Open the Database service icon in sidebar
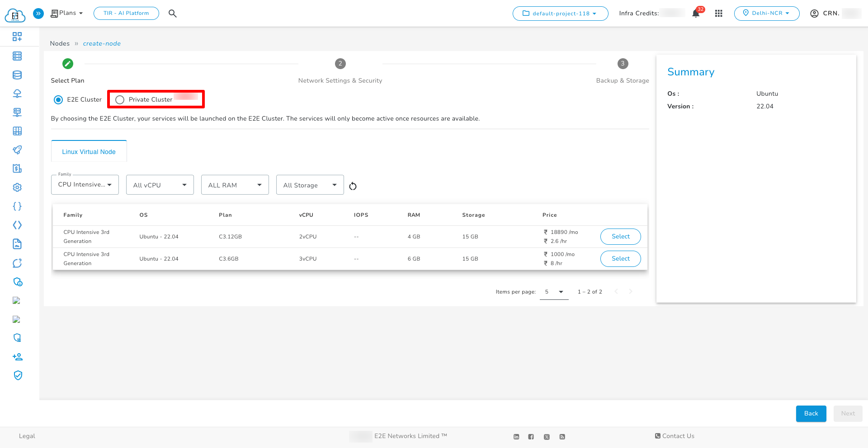The image size is (868, 448). (17, 75)
